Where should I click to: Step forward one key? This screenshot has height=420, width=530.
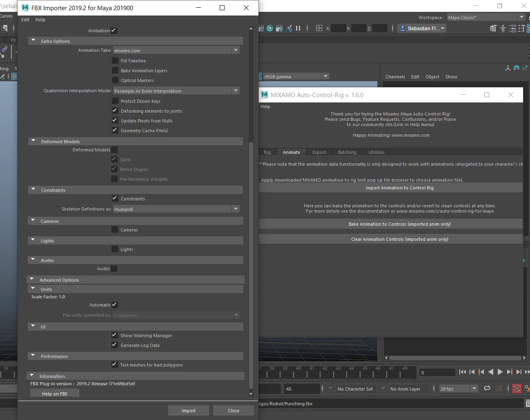click(x=510, y=372)
